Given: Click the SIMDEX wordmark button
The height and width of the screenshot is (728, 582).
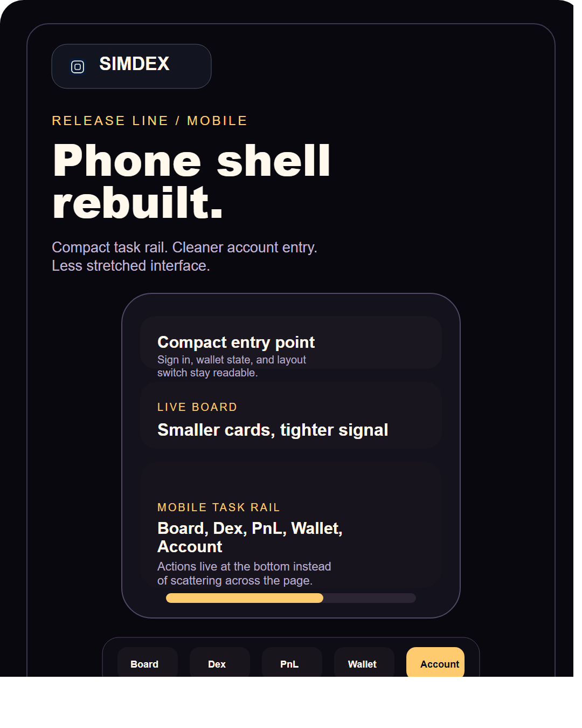Looking at the screenshot, I should click(x=131, y=66).
